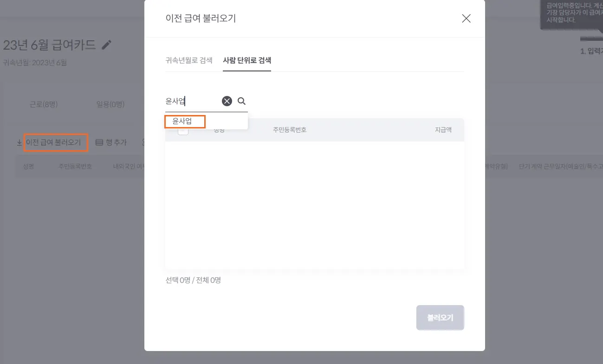Switch to 귀속년월로 검색 tab
Image resolution: width=603 pixels, height=364 pixels.
click(x=189, y=60)
